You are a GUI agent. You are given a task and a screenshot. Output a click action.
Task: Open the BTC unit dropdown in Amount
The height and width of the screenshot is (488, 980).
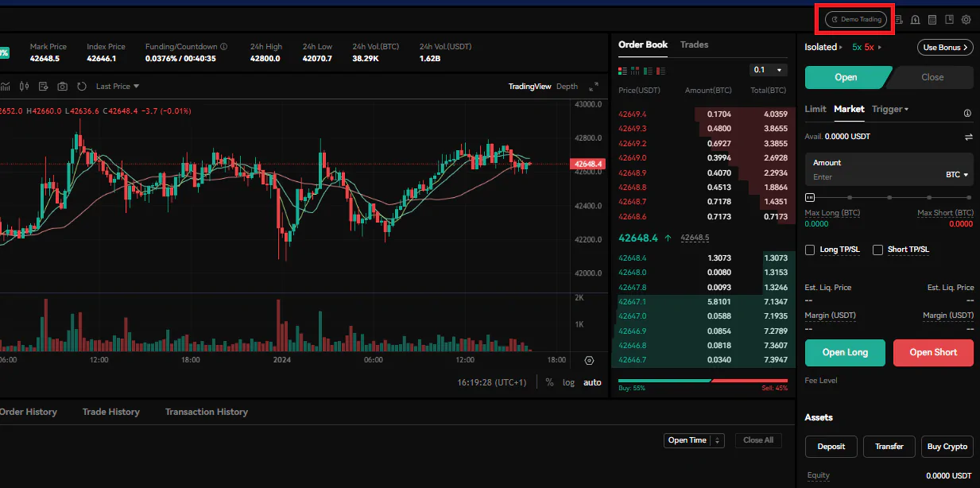(957, 175)
